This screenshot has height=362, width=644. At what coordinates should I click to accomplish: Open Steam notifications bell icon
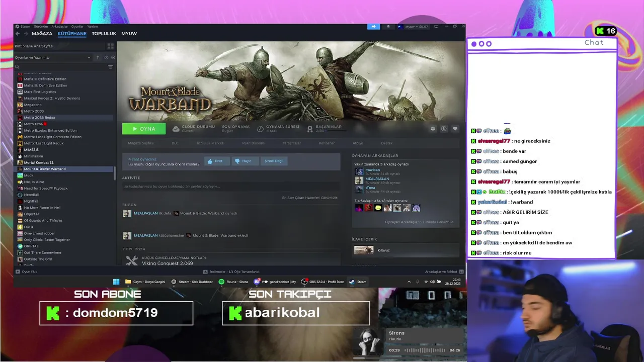coord(388,27)
